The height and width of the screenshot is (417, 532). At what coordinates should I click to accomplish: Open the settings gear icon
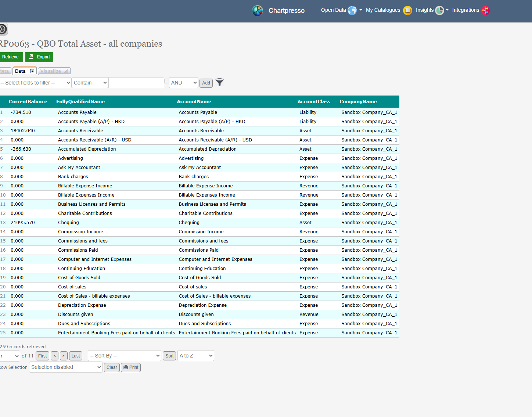pos(3,29)
